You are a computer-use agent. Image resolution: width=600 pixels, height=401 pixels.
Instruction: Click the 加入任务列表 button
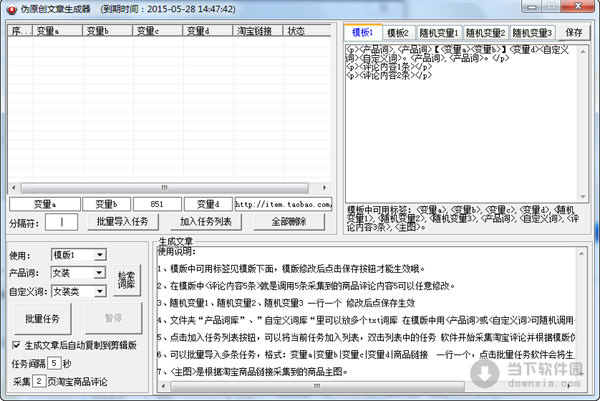tap(206, 222)
